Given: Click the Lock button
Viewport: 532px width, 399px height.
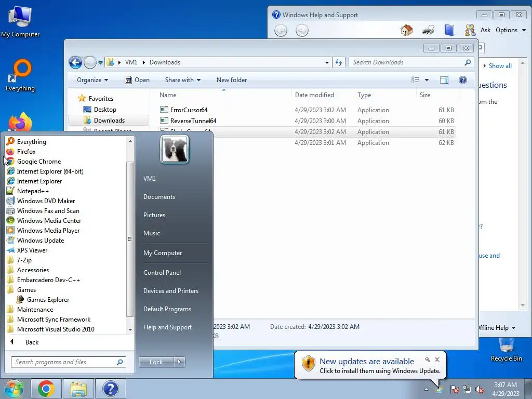Looking at the screenshot, I should point(156,362).
